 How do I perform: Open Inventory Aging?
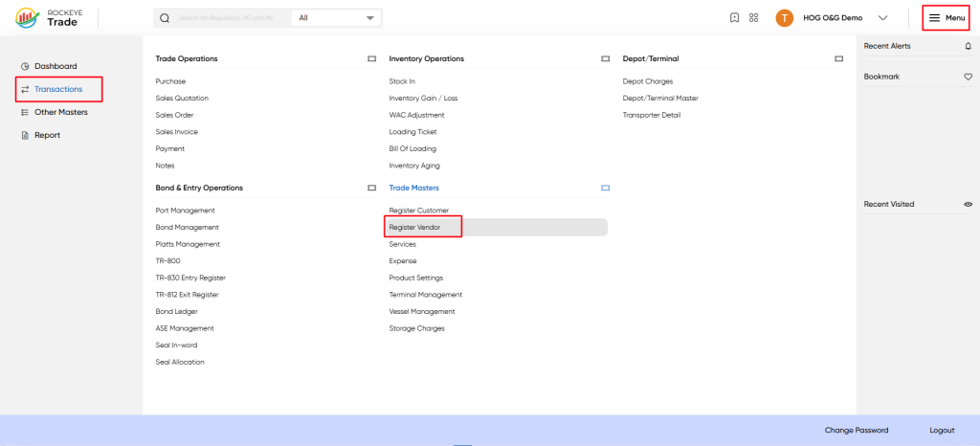pyautogui.click(x=414, y=167)
